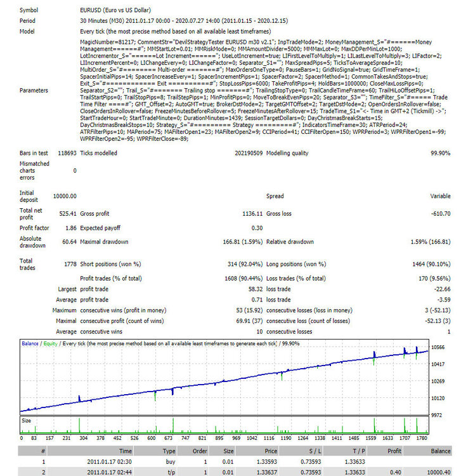The height and width of the screenshot is (476, 461).
Task: Click average consecutive wins value 10
Action: 259,331
